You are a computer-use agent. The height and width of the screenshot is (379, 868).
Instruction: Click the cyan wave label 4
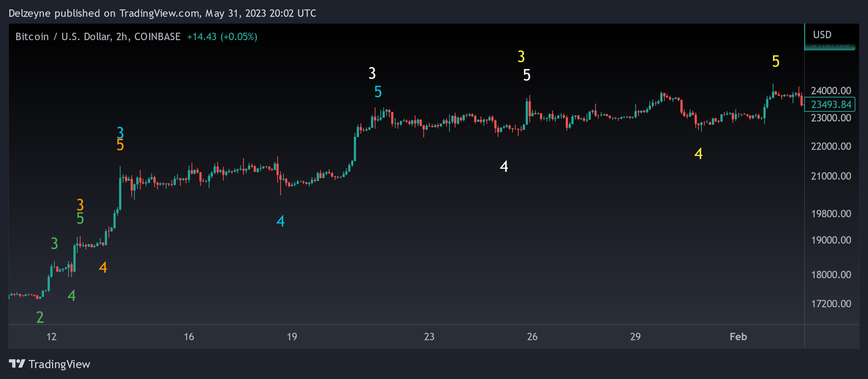[x=281, y=221]
